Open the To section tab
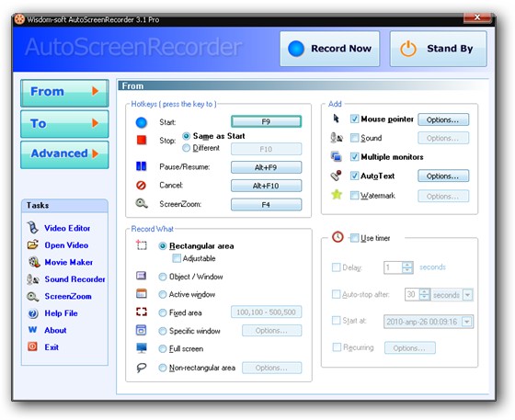Image resolution: width=515 pixels, height=420 pixels. coord(64,124)
